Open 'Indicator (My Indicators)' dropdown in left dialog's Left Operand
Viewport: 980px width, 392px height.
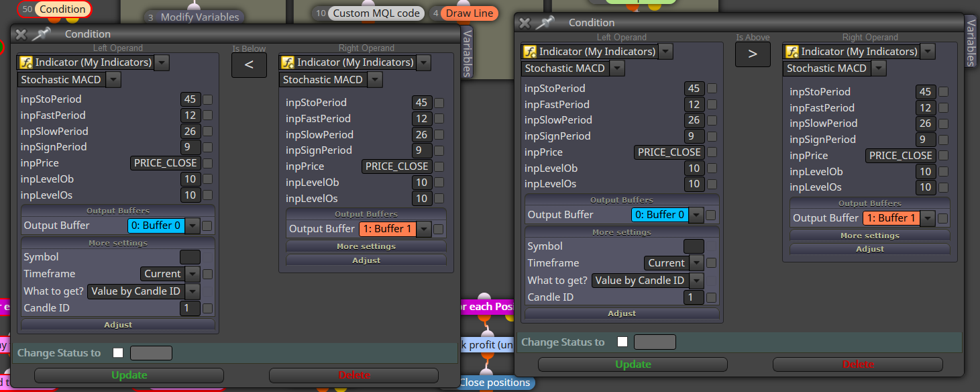click(162, 62)
